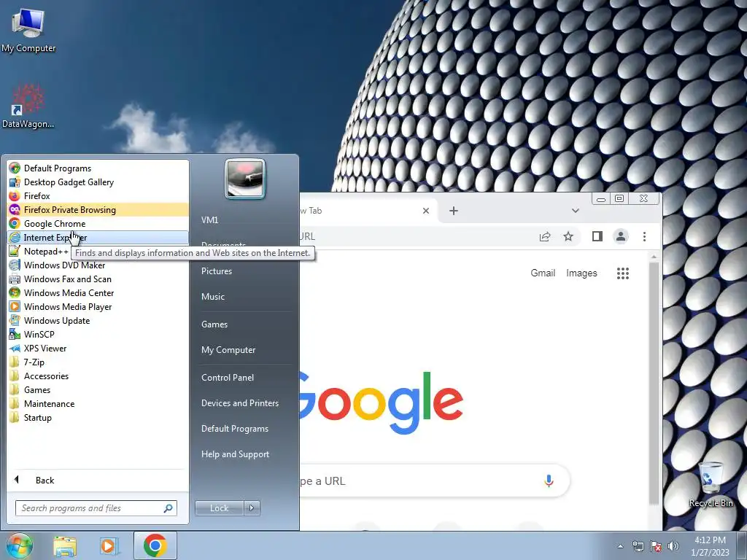Click the Gmail link
This screenshot has width=747, height=560.
coord(543,273)
